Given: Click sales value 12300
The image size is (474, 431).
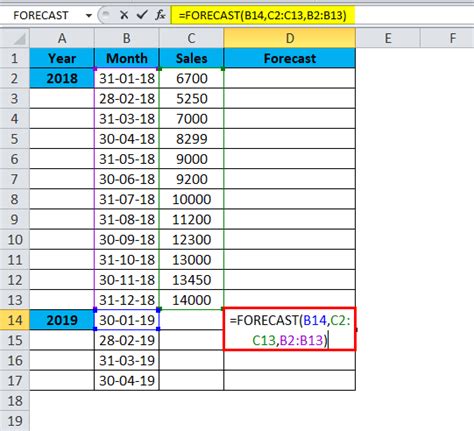Looking at the screenshot, I should tap(191, 240).
